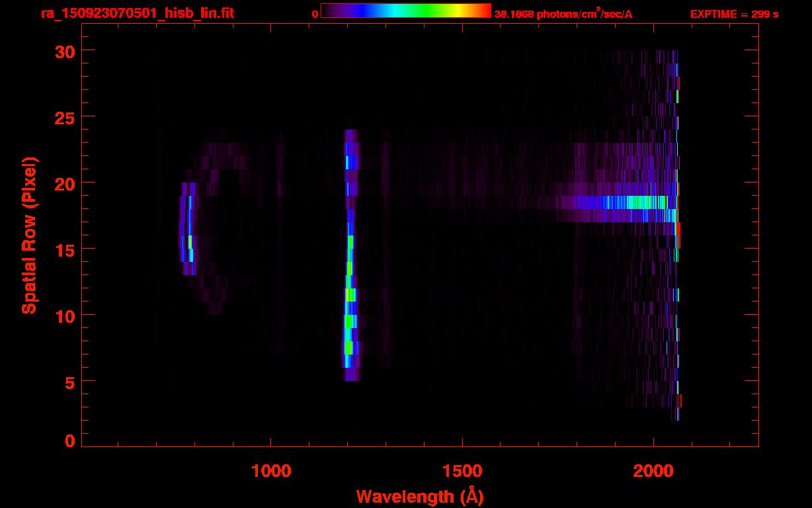Screen dimensions: 812x508
Task: Click the rainbow color scale bar
Action: 406,11
